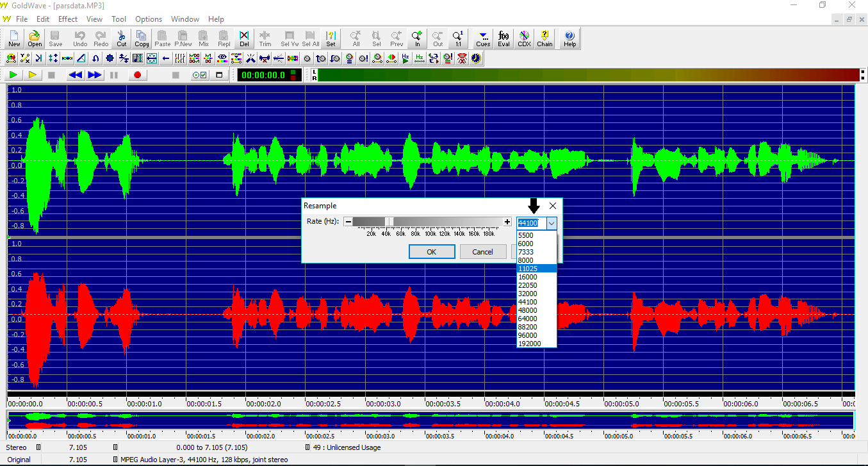Click the Zoom In magnifier icon
The image size is (868, 466).
(417, 38)
